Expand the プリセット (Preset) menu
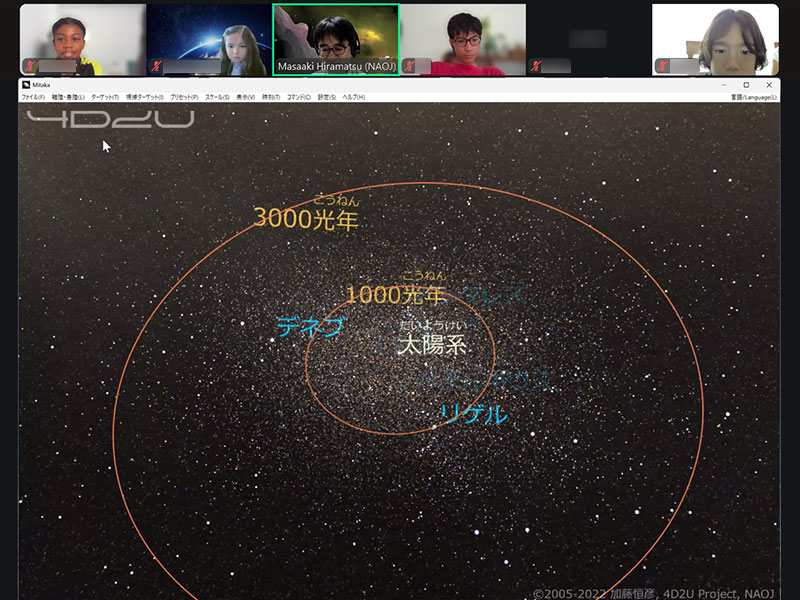Viewport: 800px width, 600px height. 185,97
